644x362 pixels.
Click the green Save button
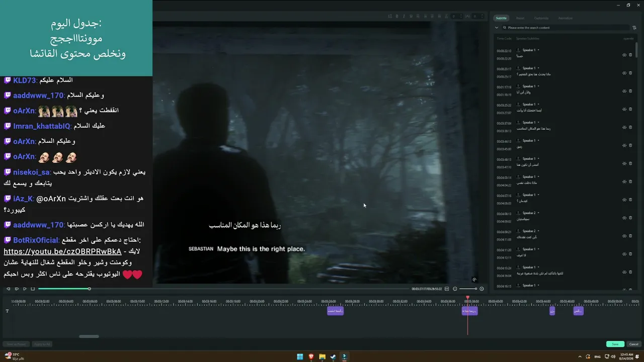pyautogui.click(x=615, y=344)
